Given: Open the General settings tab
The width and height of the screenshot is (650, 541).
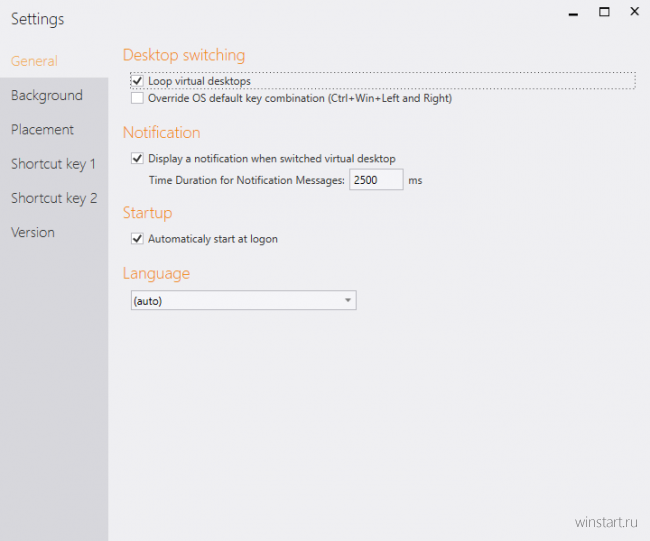Looking at the screenshot, I should [34, 61].
